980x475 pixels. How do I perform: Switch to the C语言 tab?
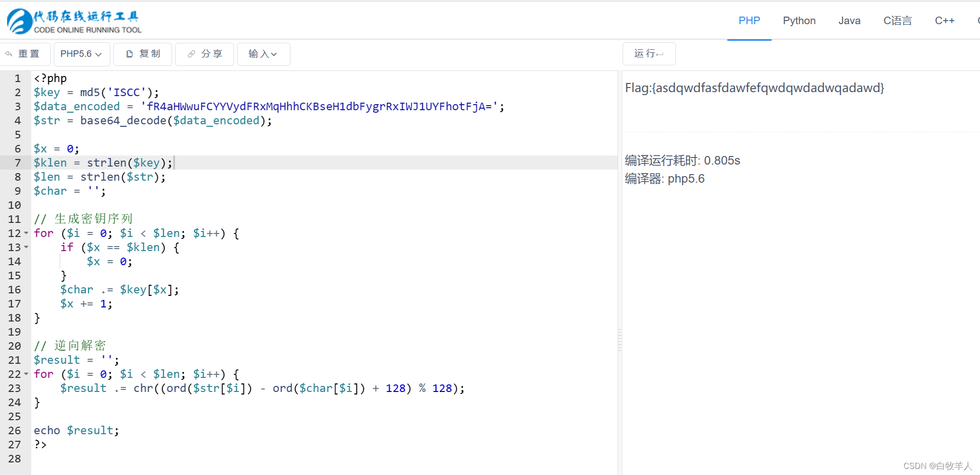click(x=897, y=21)
